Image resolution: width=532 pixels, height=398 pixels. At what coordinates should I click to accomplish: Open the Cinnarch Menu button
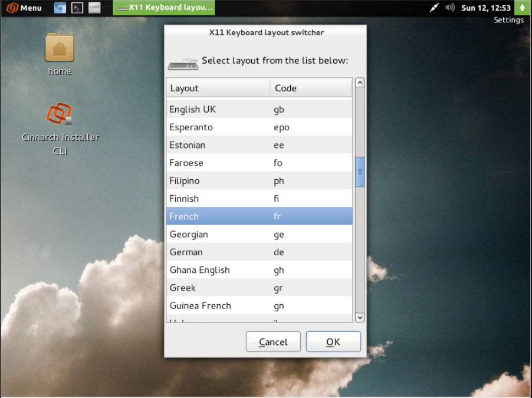pyautogui.click(x=24, y=8)
